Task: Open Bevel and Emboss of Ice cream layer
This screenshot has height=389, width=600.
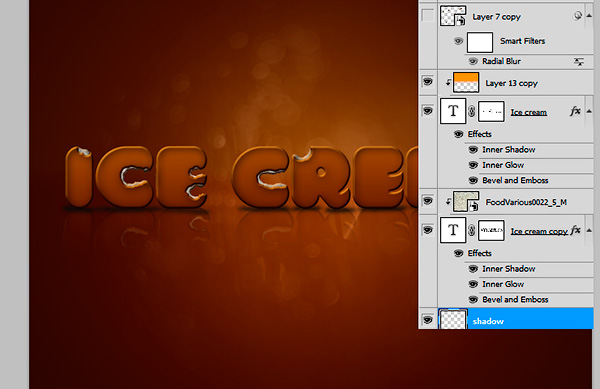Action: coord(515,180)
